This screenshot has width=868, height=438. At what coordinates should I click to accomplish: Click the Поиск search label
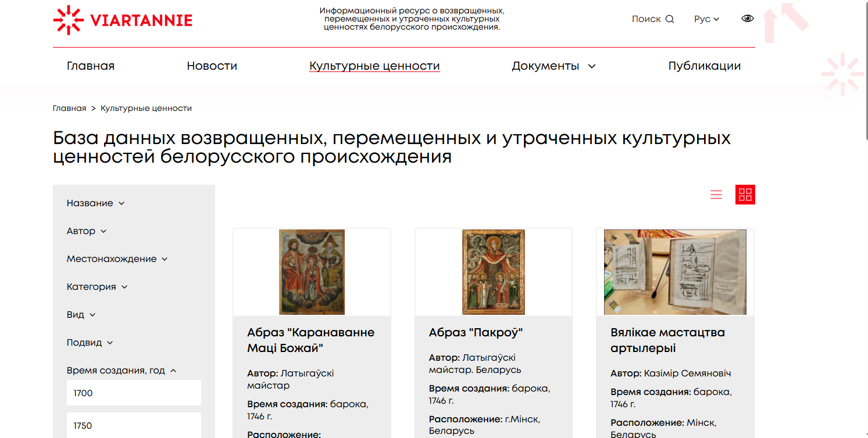point(646,19)
